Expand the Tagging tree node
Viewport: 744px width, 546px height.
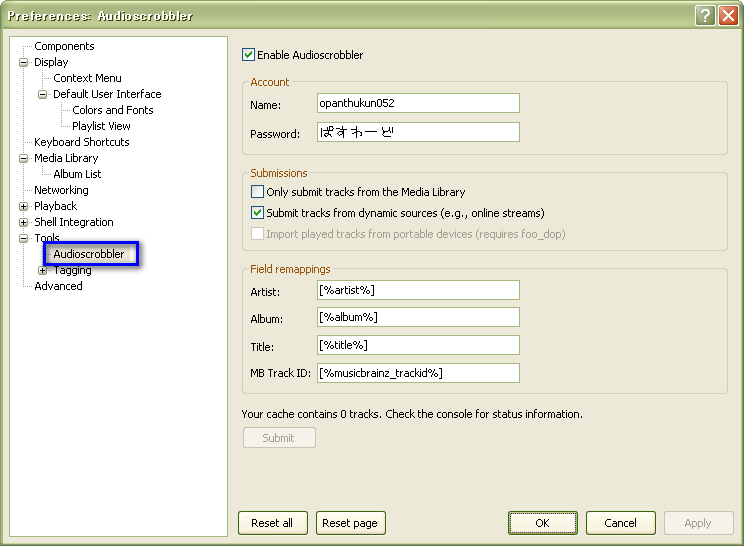pos(42,270)
